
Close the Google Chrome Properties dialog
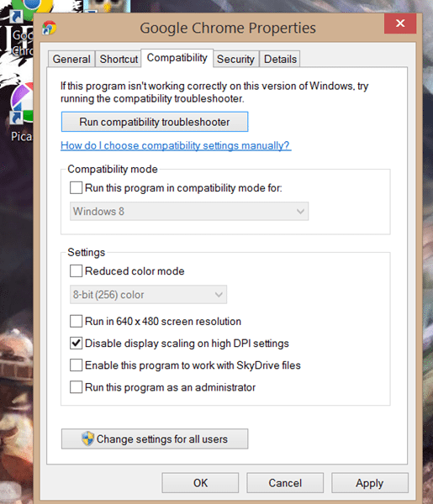click(400, 24)
